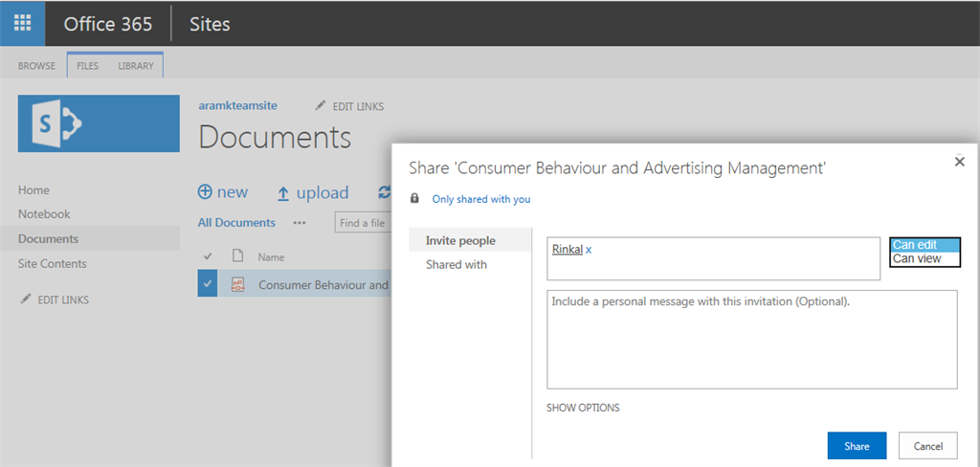The image size is (980, 467).
Task: Click the plus icon for new document
Action: (205, 192)
